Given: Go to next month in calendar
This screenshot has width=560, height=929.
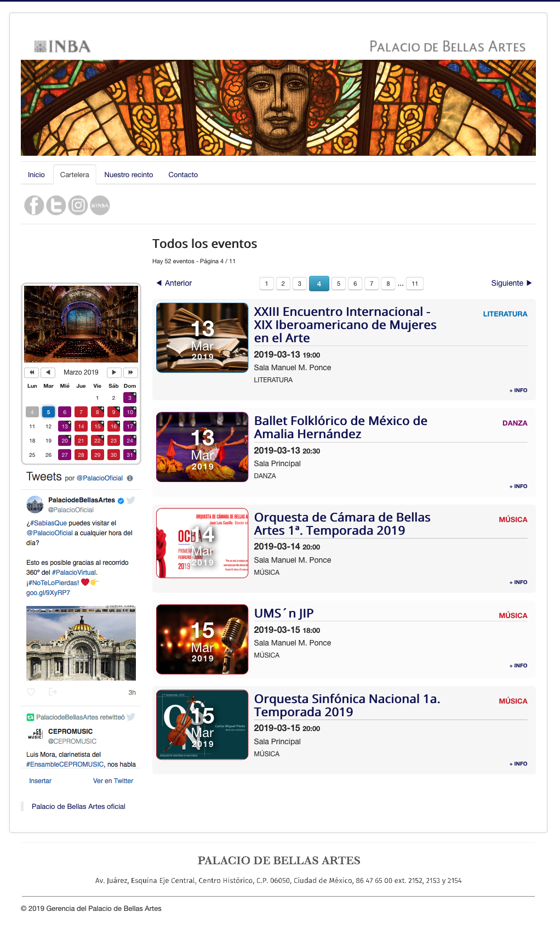Looking at the screenshot, I should pos(114,372).
